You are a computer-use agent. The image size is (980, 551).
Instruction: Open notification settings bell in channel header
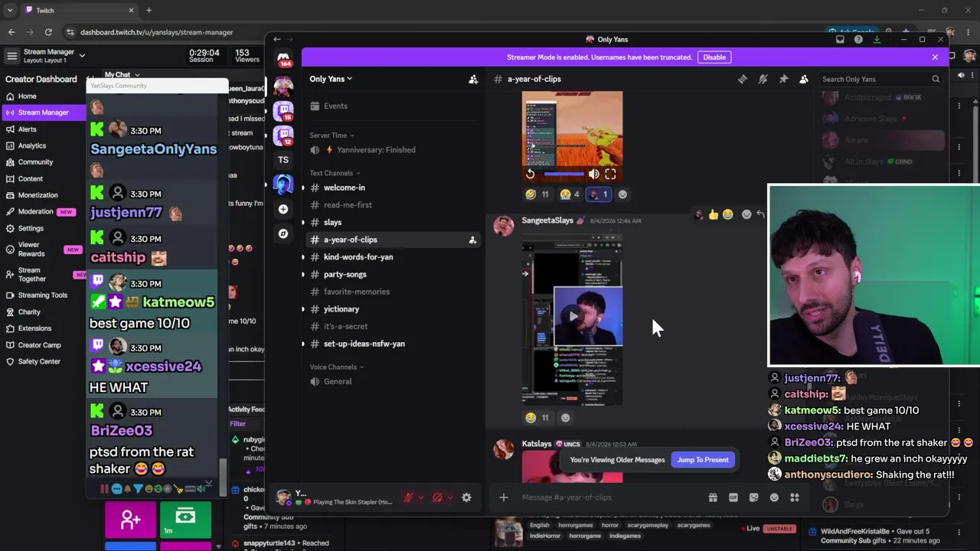pos(763,79)
